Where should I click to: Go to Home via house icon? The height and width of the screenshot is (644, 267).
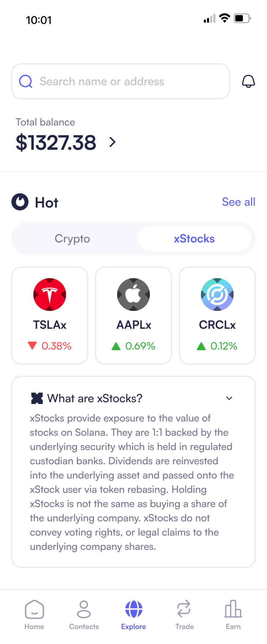click(x=34, y=609)
